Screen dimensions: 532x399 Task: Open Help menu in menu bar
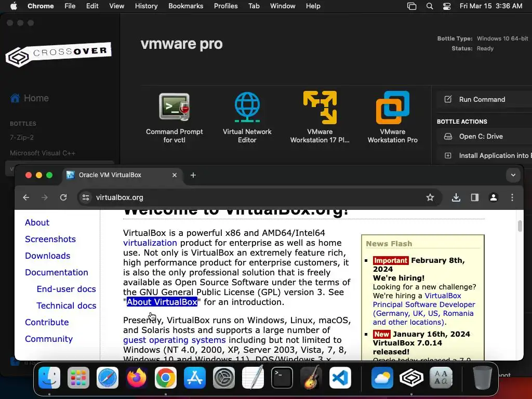(x=313, y=6)
